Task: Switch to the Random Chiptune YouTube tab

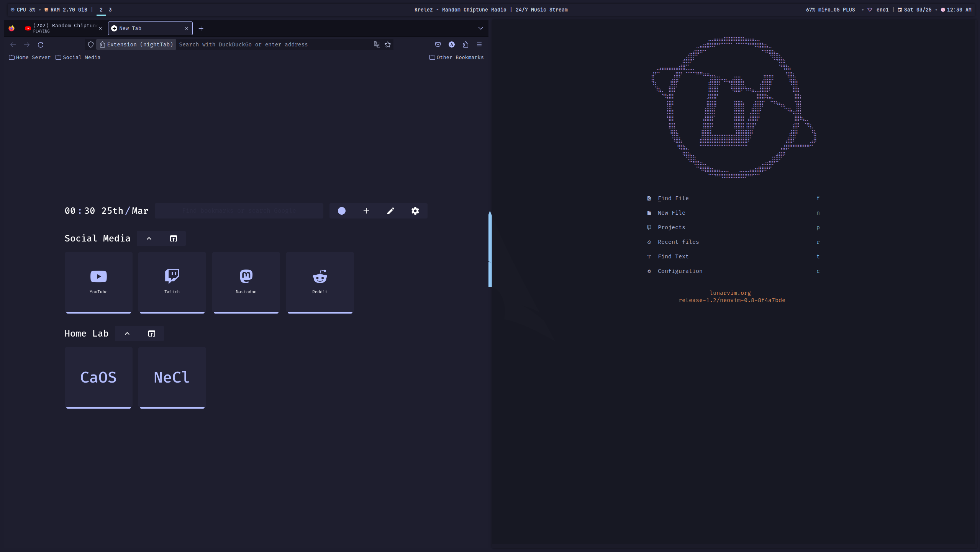Action: pyautogui.click(x=61, y=28)
